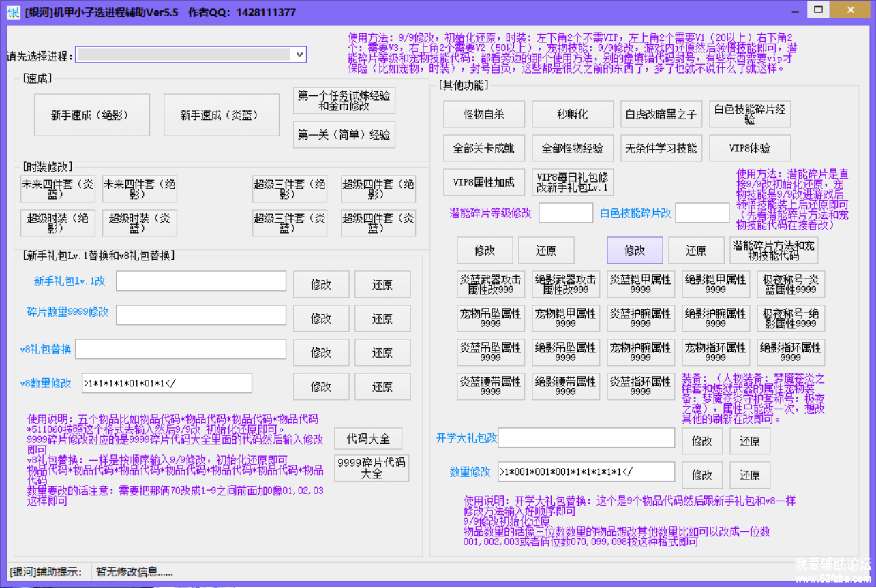
Task: Click the 秒孵化 instant hatch button
Action: coord(572,114)
